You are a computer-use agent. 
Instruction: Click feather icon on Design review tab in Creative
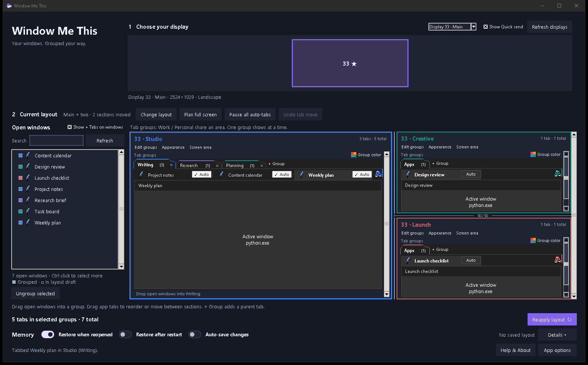pos(408,174)
